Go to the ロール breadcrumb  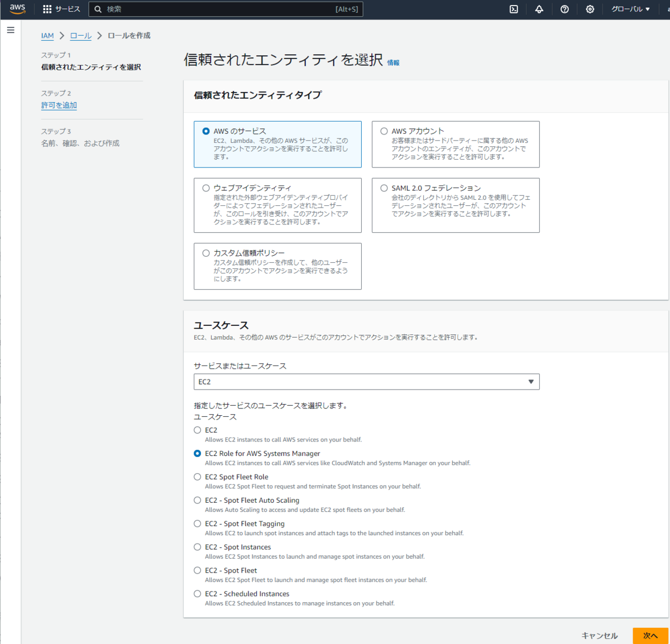click(x=81, y=36)
